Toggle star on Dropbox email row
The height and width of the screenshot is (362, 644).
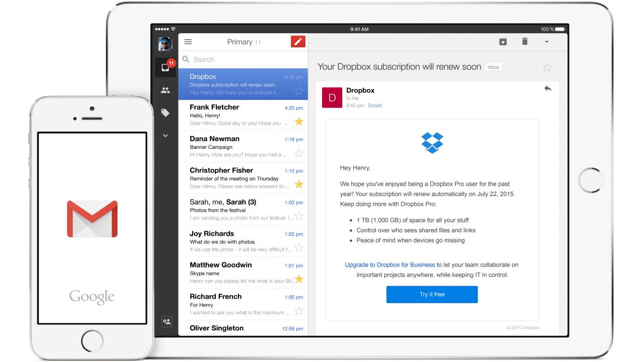pyautogui.click(x=299, y=90)
